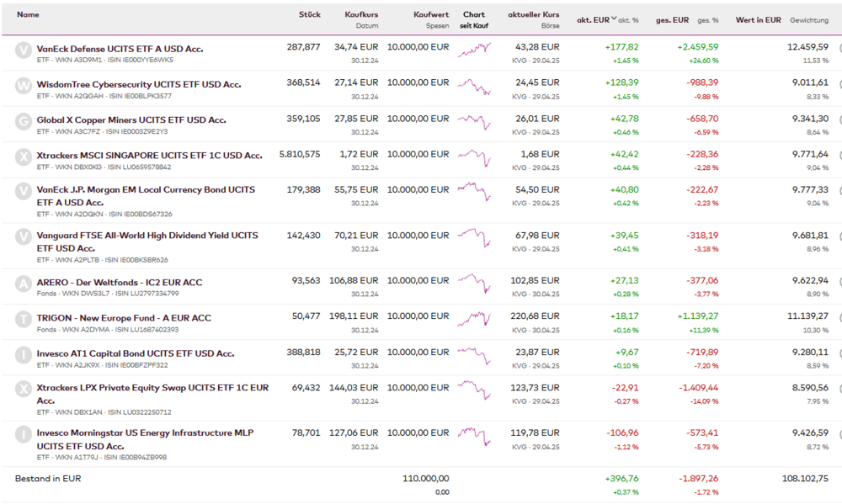Toggle the sort arrow beside akt. EUR
Image resolution: width=842 pixels, height=504 pixels.
(x=614, y=19)
